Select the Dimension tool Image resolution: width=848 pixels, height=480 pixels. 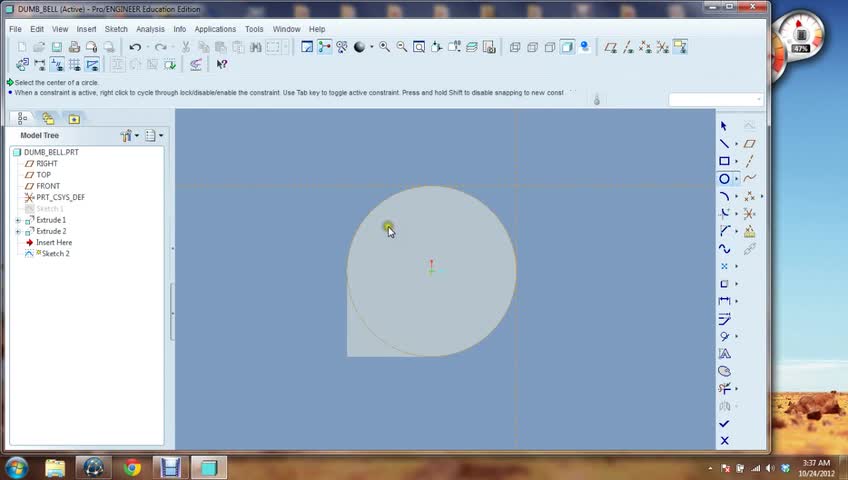(x=724, y=301)
